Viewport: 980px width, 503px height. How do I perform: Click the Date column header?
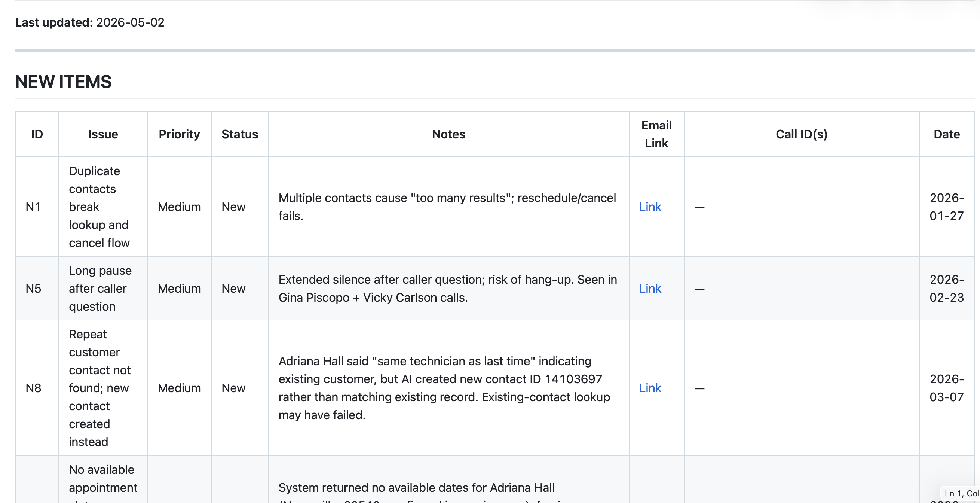click(x=946, y=134)
